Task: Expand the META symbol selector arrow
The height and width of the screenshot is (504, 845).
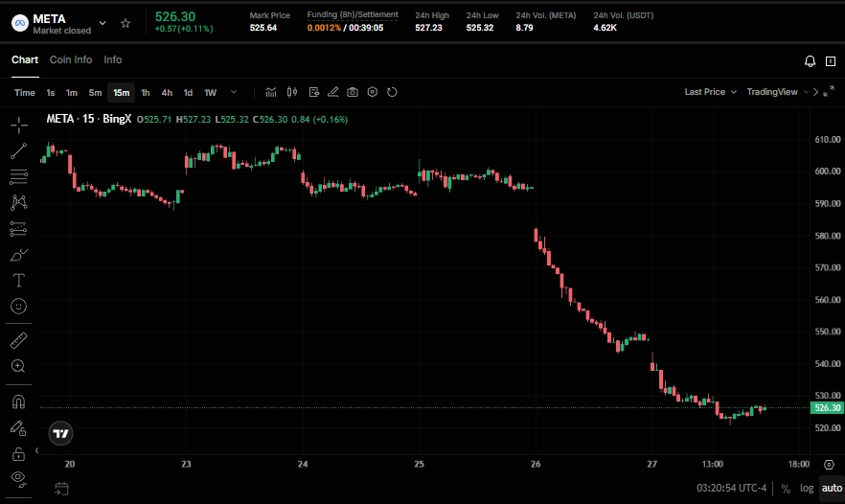Action: coord(103,23)
